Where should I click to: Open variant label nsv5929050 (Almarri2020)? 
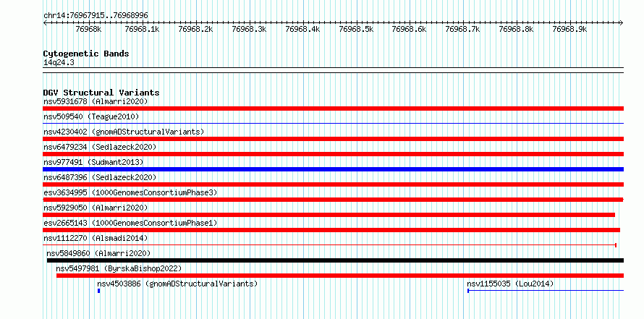coord(96,208)
